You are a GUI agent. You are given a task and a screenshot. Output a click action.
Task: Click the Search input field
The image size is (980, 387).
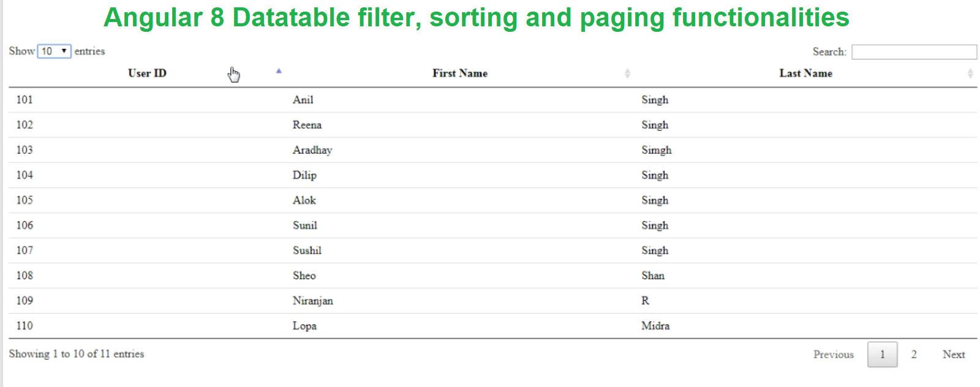(x=913, y=52)
